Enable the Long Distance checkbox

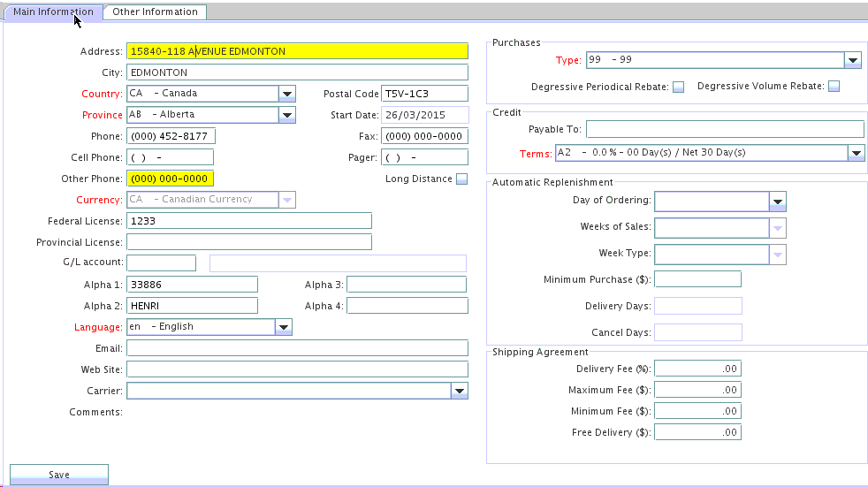(x=461, y=179)
